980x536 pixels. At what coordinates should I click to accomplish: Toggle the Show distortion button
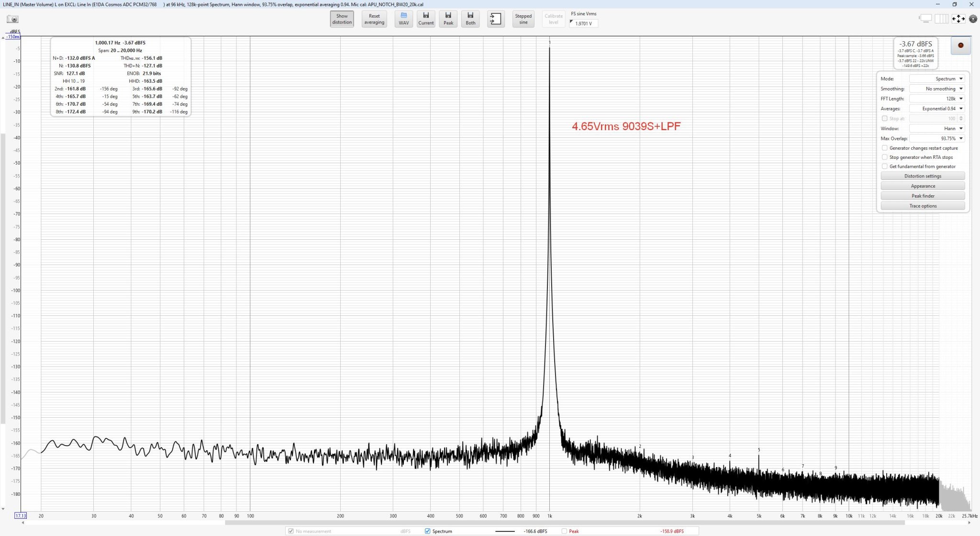pos(342,19)
